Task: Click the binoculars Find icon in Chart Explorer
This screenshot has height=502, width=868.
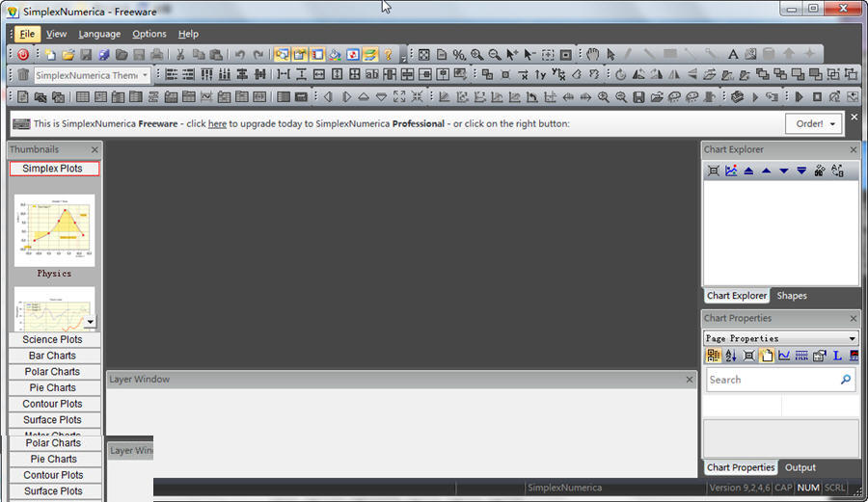Action: tap(819, 171)
